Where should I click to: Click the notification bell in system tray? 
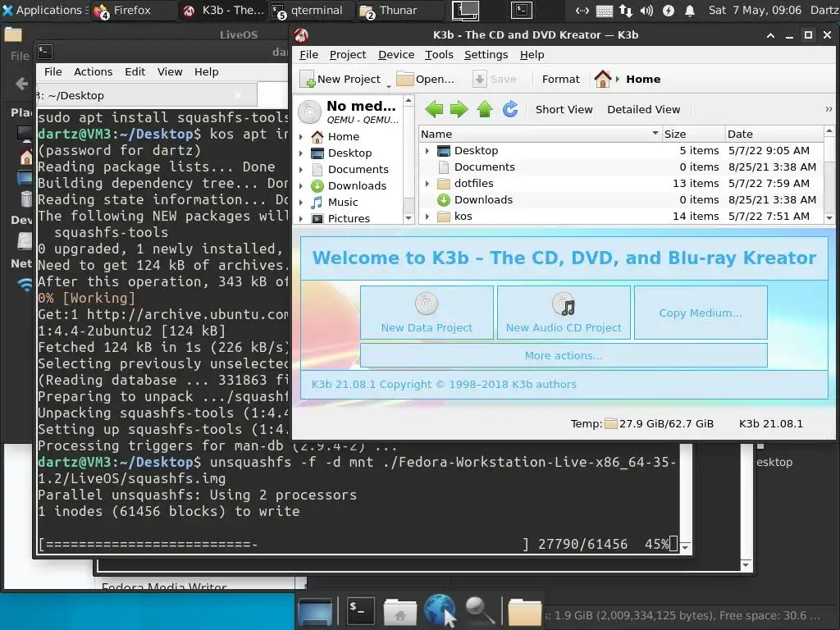coord(690,10)
